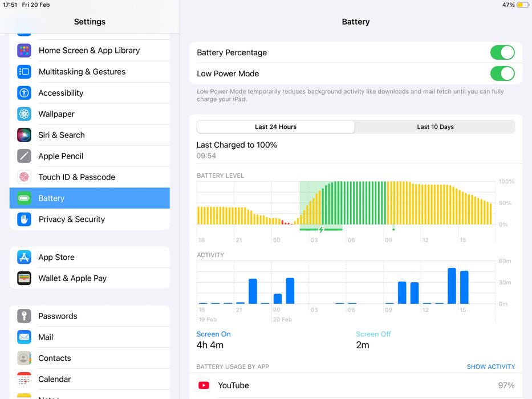532x399 pixels.
Task: Select the red low-battery bars in chart
Action: 287,222
